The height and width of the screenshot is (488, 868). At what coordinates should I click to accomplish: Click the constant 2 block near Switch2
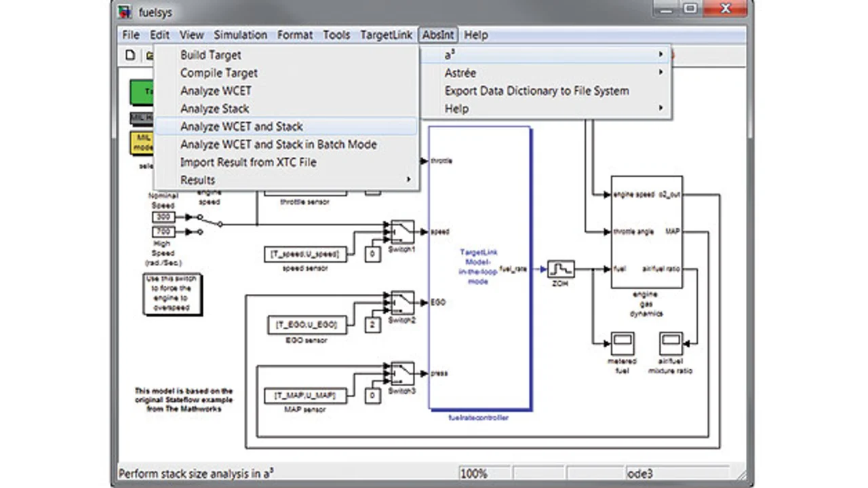click(372, 325)
